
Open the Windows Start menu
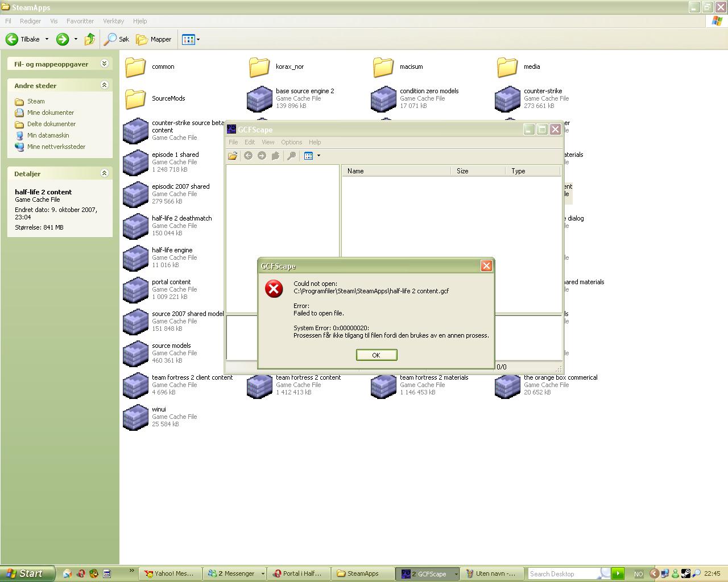point(27,573)
